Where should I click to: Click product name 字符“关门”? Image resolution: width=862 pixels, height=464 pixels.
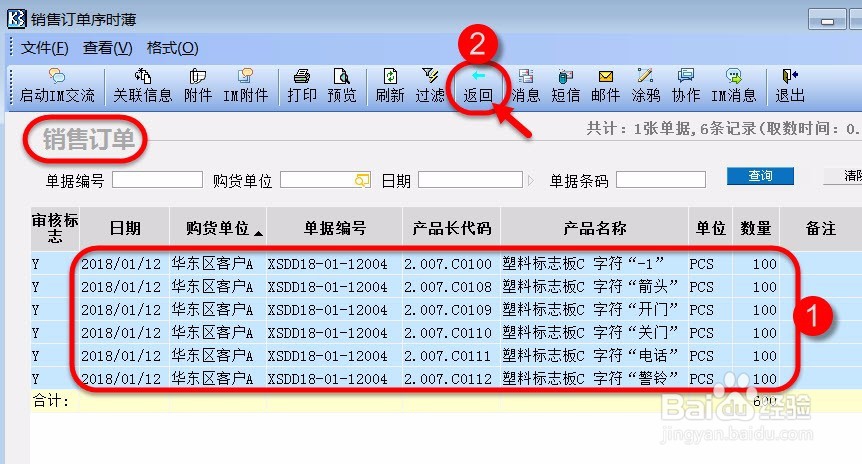[636, 333]
